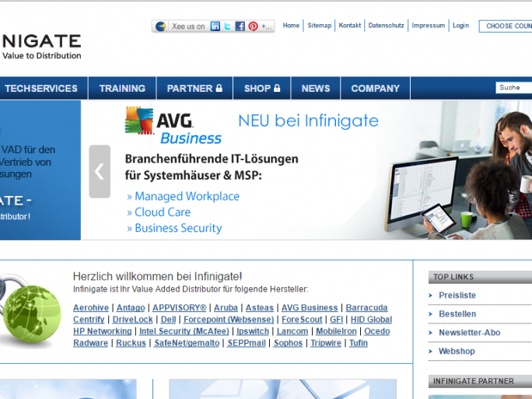
Task: Open the GFI vendor link
Action: pos(336,320)
